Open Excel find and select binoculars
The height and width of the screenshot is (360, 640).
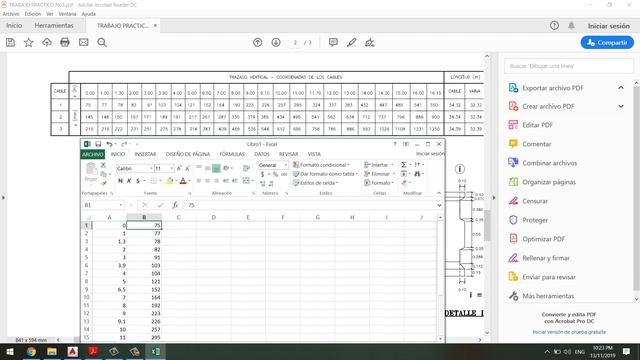(417, 174)
